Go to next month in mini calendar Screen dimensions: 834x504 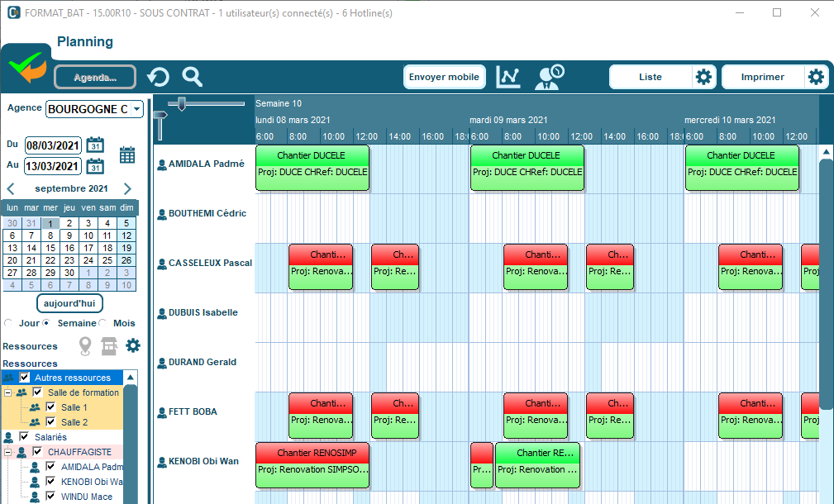pos(127,188)
